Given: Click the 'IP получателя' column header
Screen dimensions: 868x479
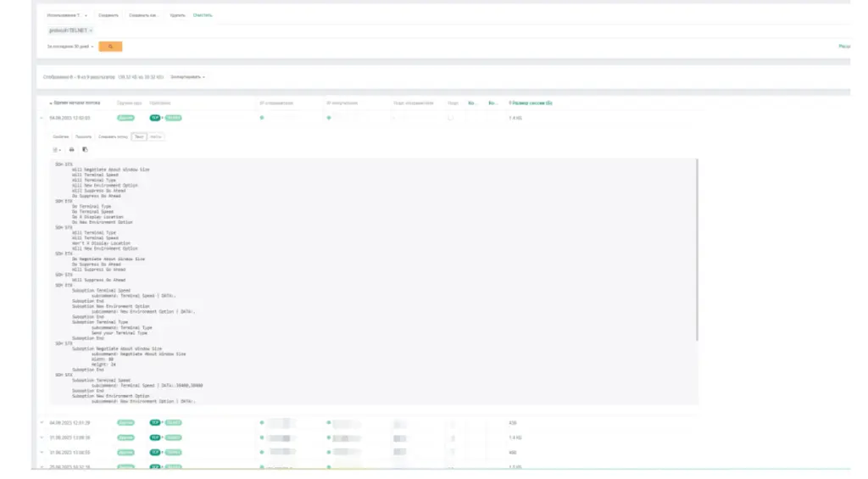Looking at the screenshot, I should coord(342,103).
